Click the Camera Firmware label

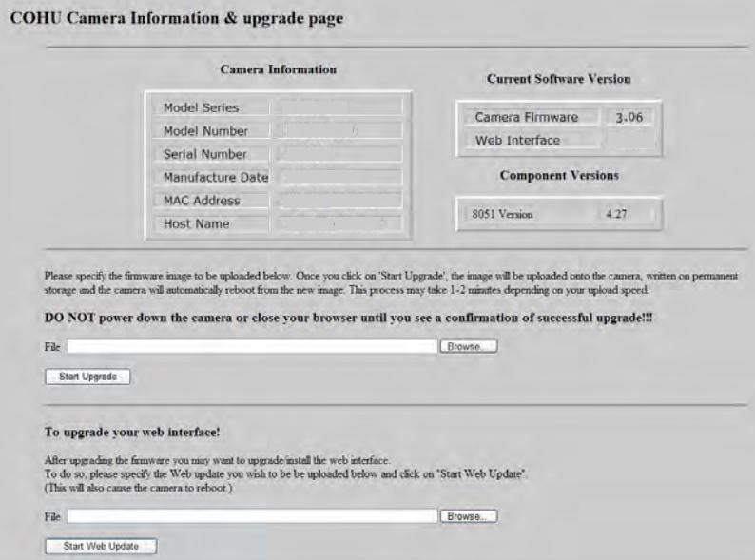pyautogui.click(x=526, y=117)
